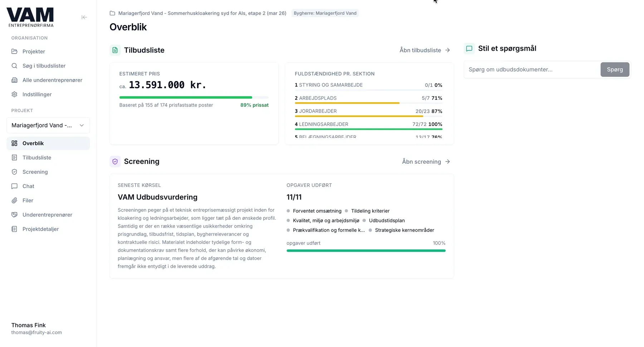Click the Ledningsarbejder 100% progress bar

369,129
